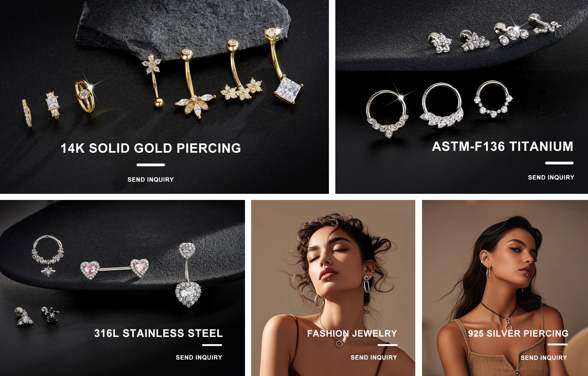
Task: Click Send Inquiry under 316L Stainless Steel
Action: pyautogui.click(x=199, y=358)
